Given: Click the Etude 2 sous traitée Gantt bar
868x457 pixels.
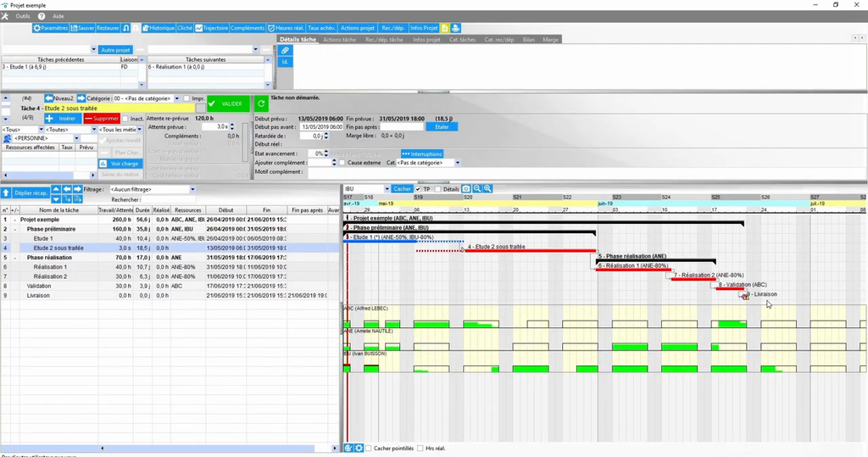Looking at the screenshot, I should (530, 251).
